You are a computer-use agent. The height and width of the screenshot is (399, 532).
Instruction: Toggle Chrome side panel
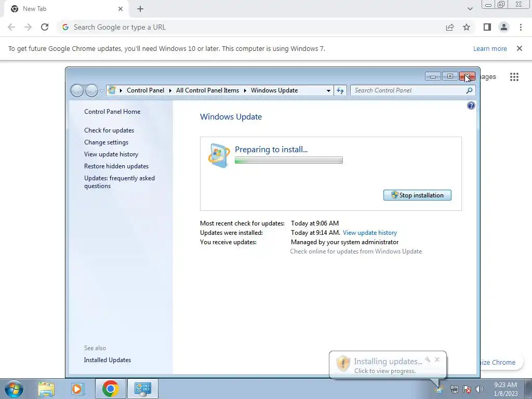tap(487, 27)
